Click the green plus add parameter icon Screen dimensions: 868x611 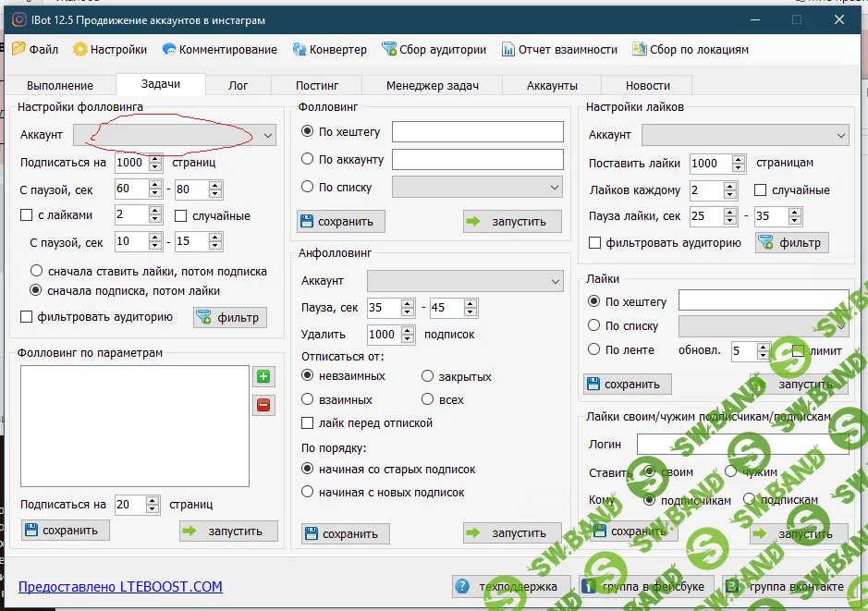pos(263,377)
